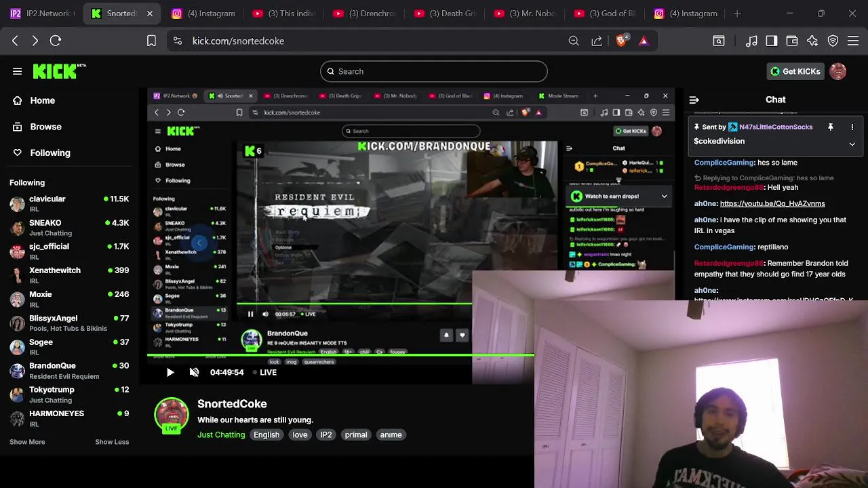Click the Get KICKs button
868x488 pixels.
pos(795,71)
